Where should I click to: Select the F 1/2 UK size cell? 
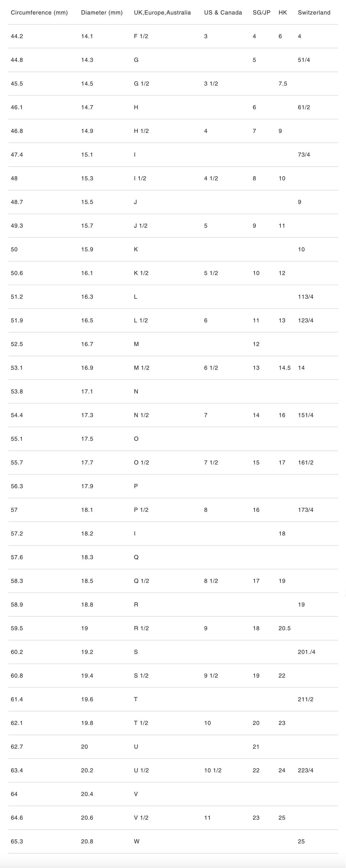click(x=141, y=36)
